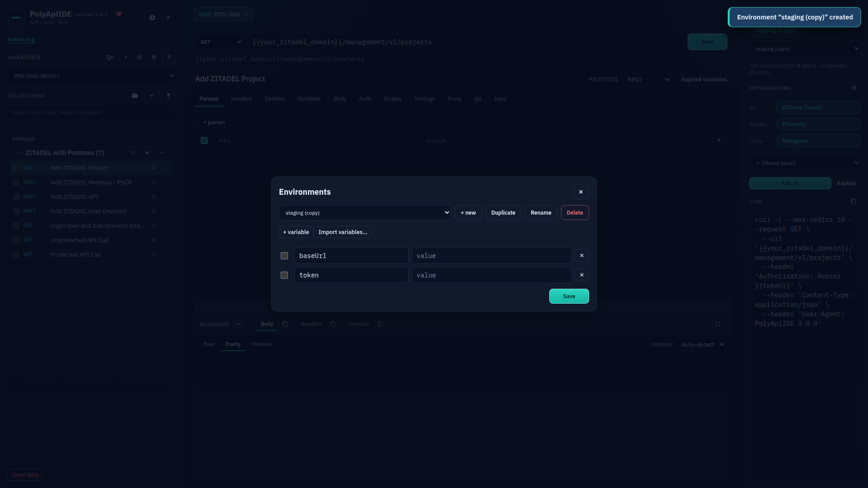The image size is (868, 488).
Task: Switch to the Headers request tab
Action: tap(241, 99)
